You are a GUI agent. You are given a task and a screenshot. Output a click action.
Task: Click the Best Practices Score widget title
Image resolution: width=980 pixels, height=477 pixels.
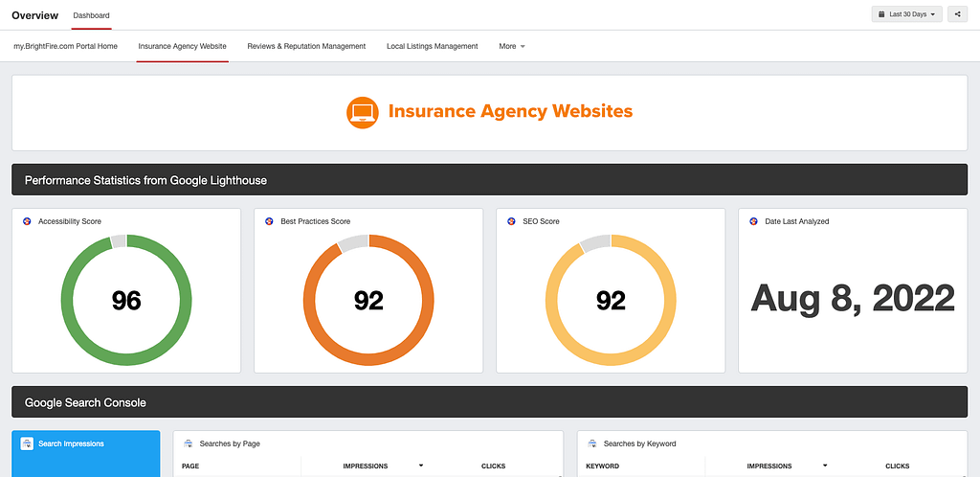click(316, 221)
